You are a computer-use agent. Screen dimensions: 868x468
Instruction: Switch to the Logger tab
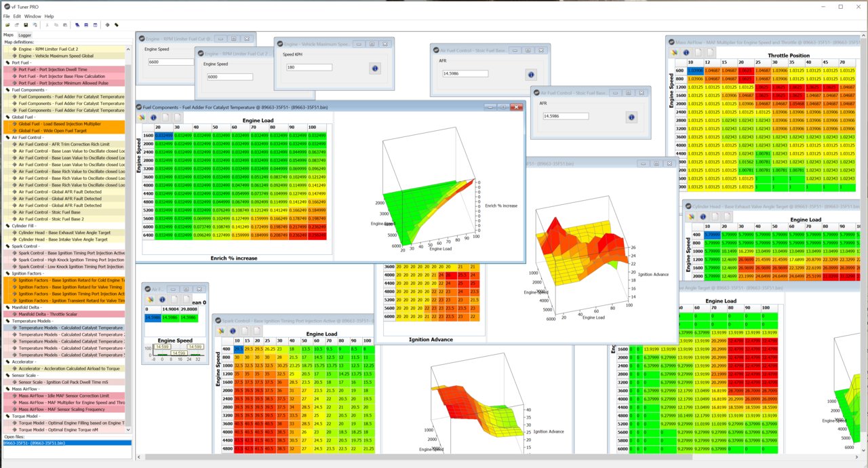(x=24, y=35)
